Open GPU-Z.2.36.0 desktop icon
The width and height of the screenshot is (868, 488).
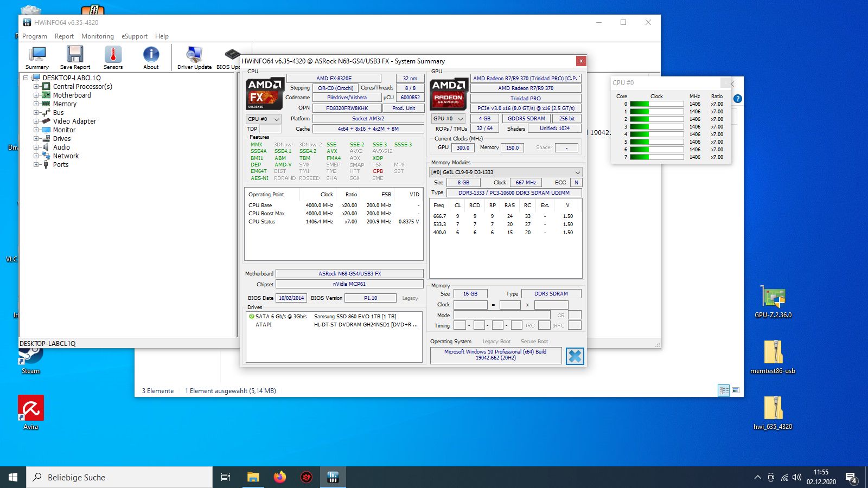coord(773,301)
